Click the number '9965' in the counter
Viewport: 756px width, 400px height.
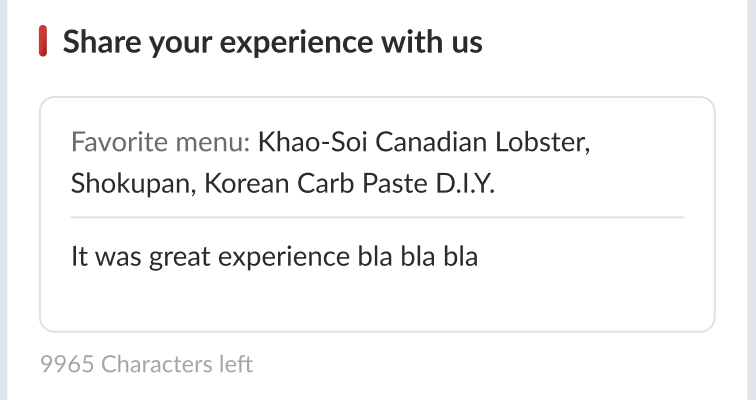(67, 364)
